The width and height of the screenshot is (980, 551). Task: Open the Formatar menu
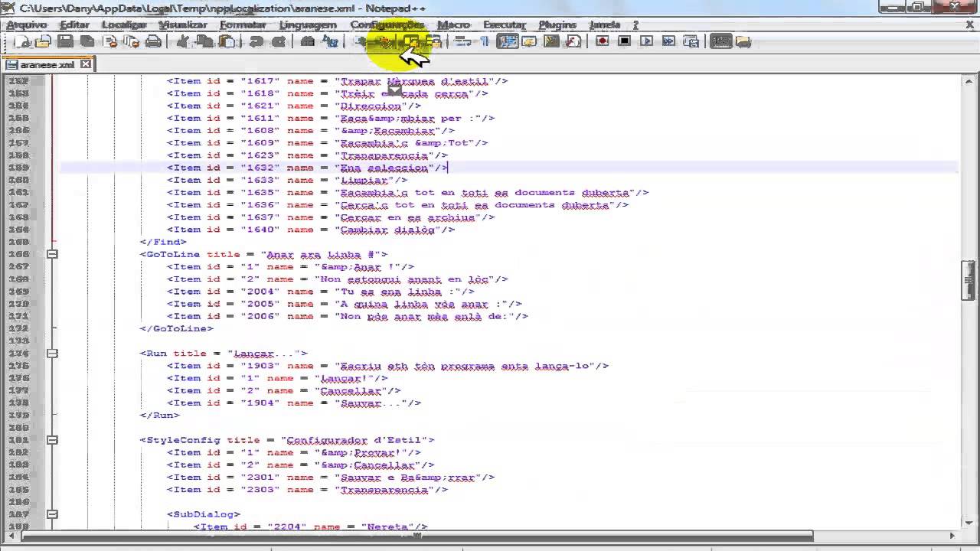(x=243, y=24)
